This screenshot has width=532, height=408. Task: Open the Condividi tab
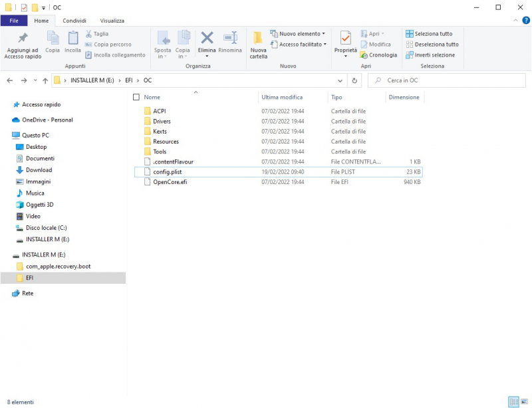[x=74, y=20]
